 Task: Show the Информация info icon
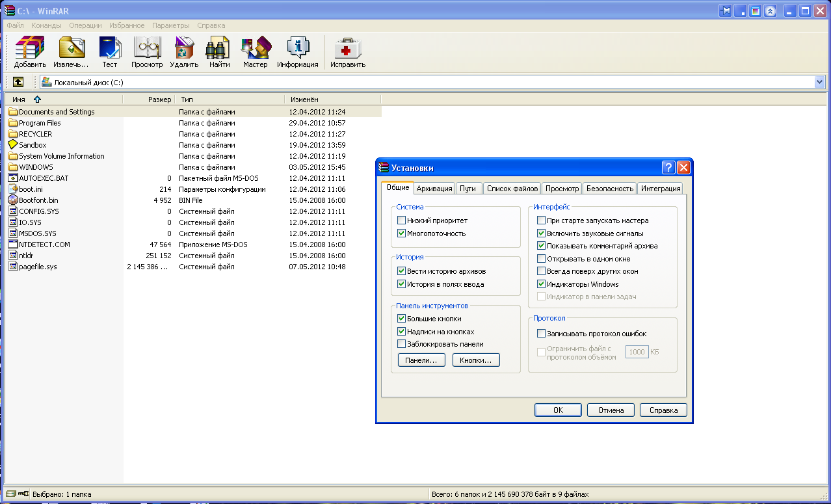pyautogui.click(x=298, y=47)
